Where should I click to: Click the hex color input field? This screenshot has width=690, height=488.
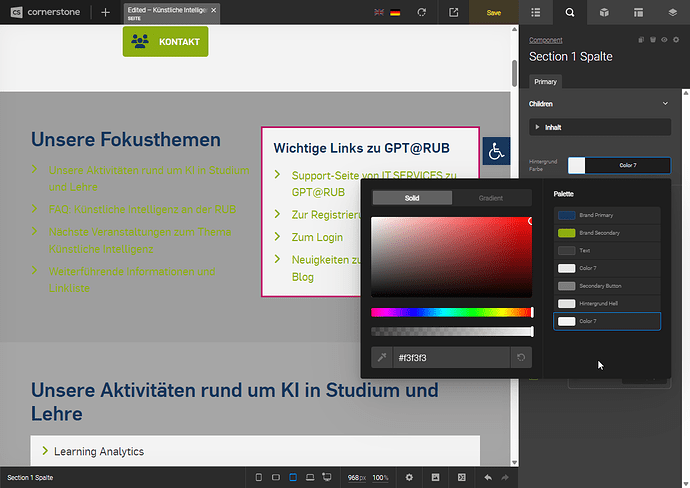tap(451, 357)
